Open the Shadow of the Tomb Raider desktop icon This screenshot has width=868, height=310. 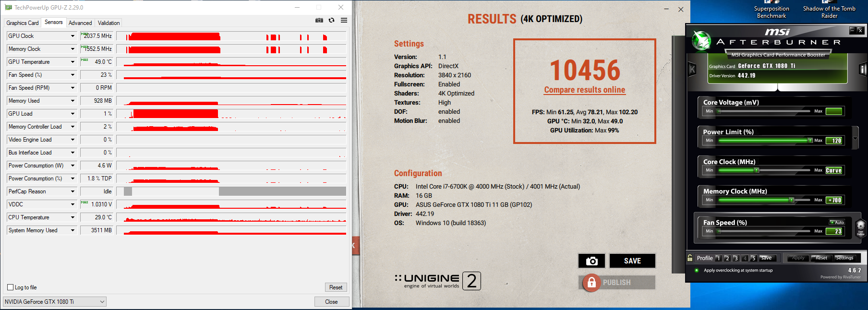click(829, 10)
